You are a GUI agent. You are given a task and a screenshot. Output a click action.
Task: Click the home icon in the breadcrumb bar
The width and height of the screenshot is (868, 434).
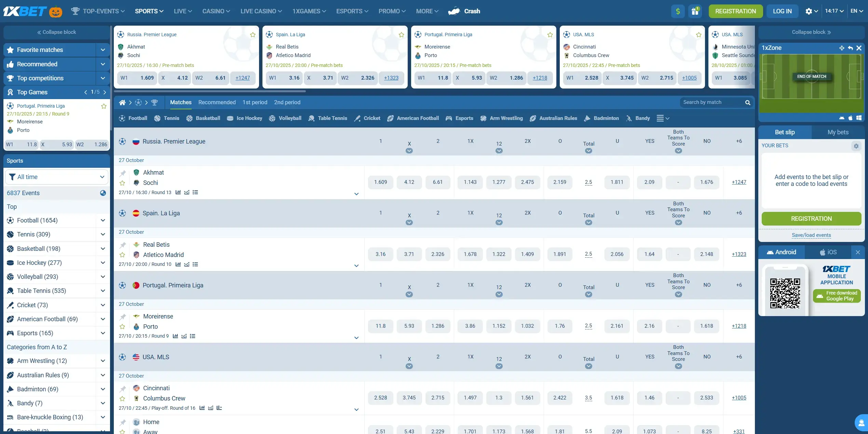coord(122,103)
